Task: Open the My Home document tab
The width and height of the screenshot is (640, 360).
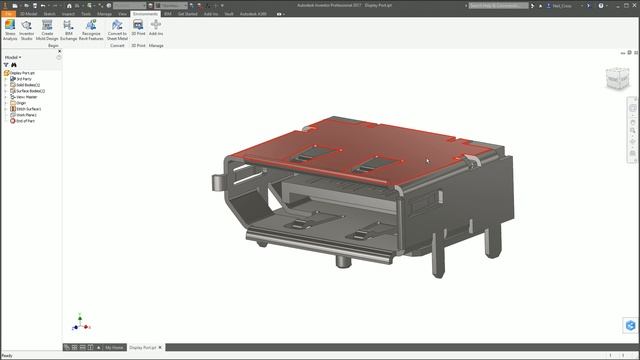Action: pyautogui.click(x=114, y=347)
